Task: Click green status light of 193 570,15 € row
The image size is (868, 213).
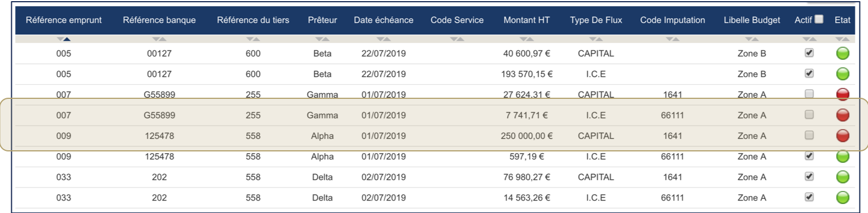Action: click(843, 74)
